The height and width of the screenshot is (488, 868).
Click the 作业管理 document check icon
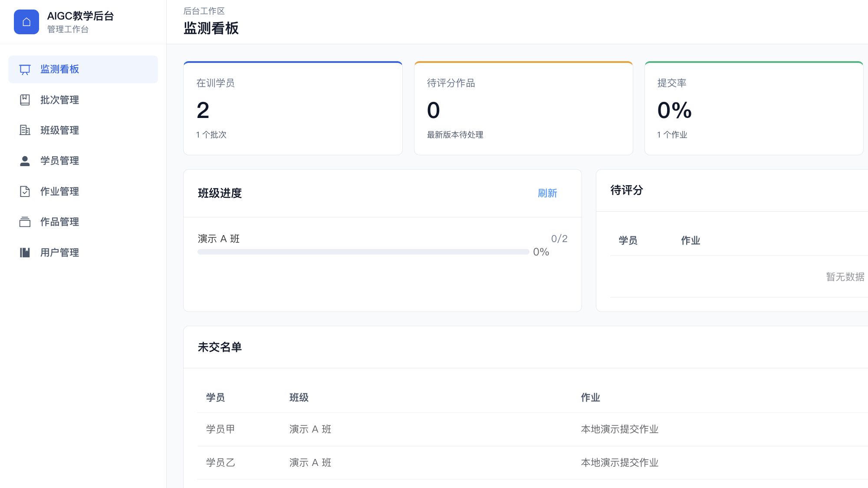25,191
